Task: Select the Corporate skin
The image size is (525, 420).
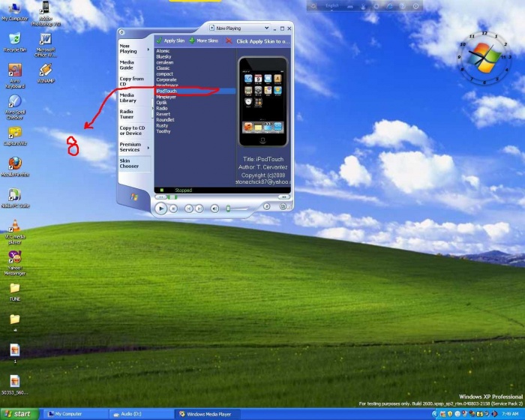Action: 166,79
